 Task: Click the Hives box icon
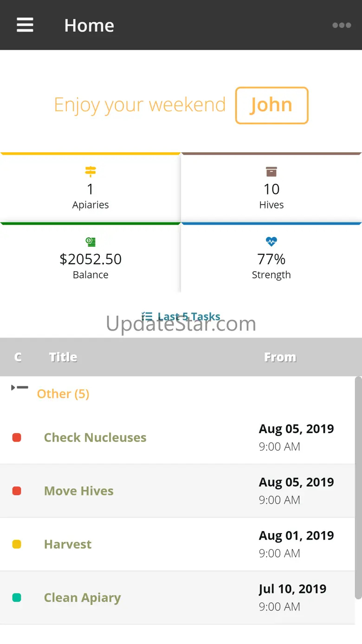(271, 172)
